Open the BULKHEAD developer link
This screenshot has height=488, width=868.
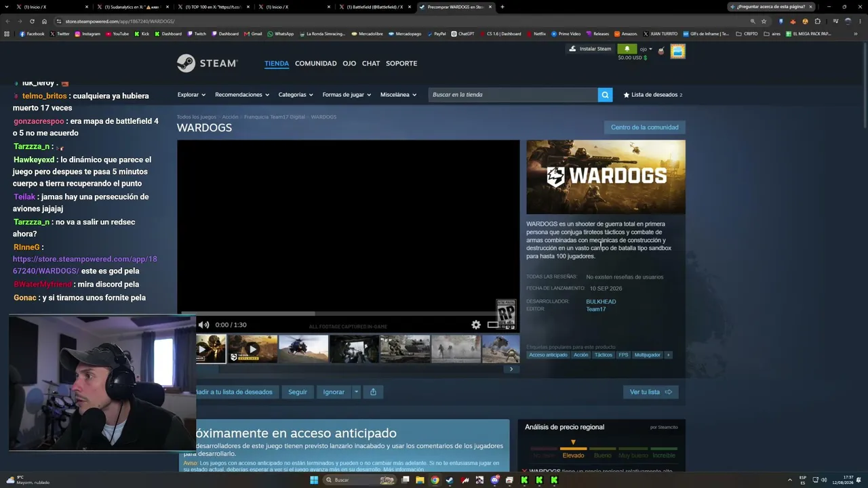pos(601,302)
